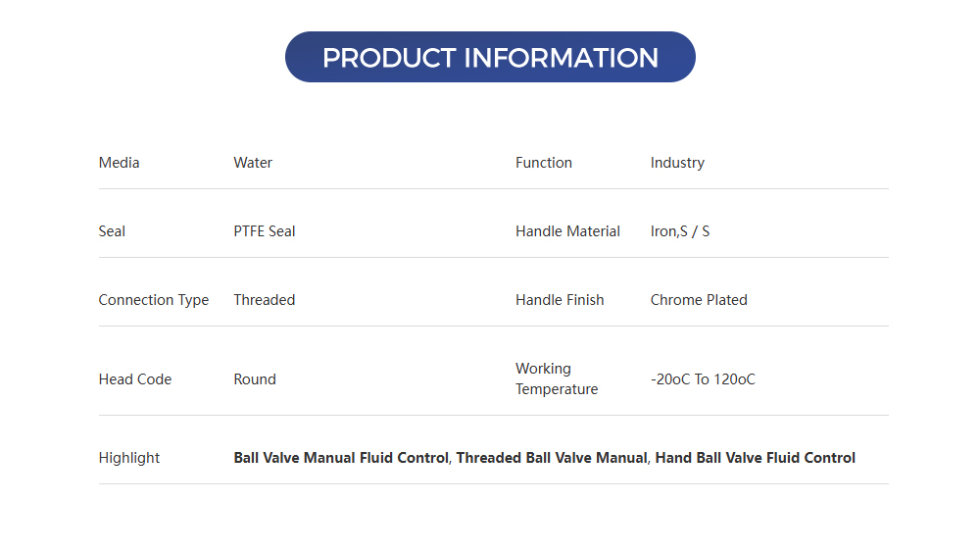Follow the Threaded Ball Valve Manual link
Screen dimensions: 980x553
[552, 458]
